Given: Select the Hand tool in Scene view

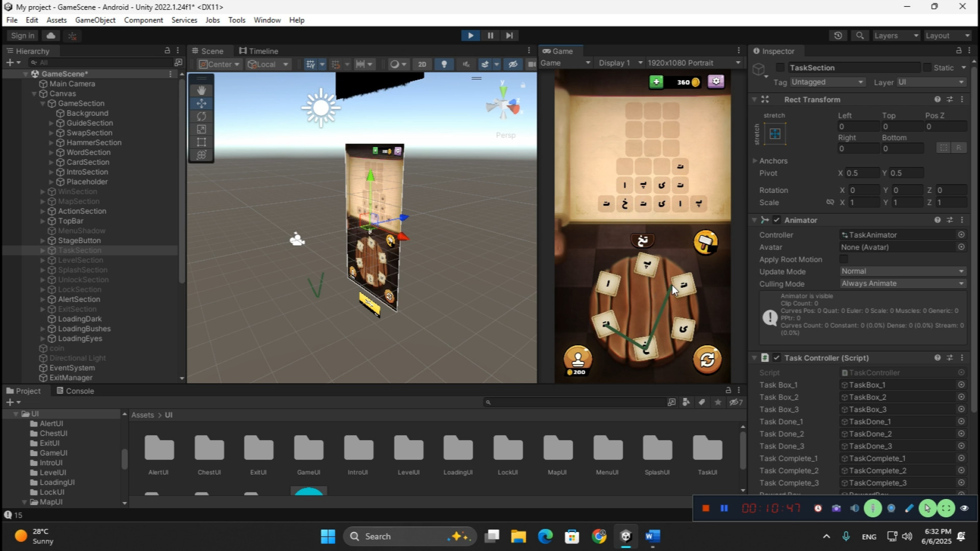Looking at the screenshot, I should [x=201, y=90].
